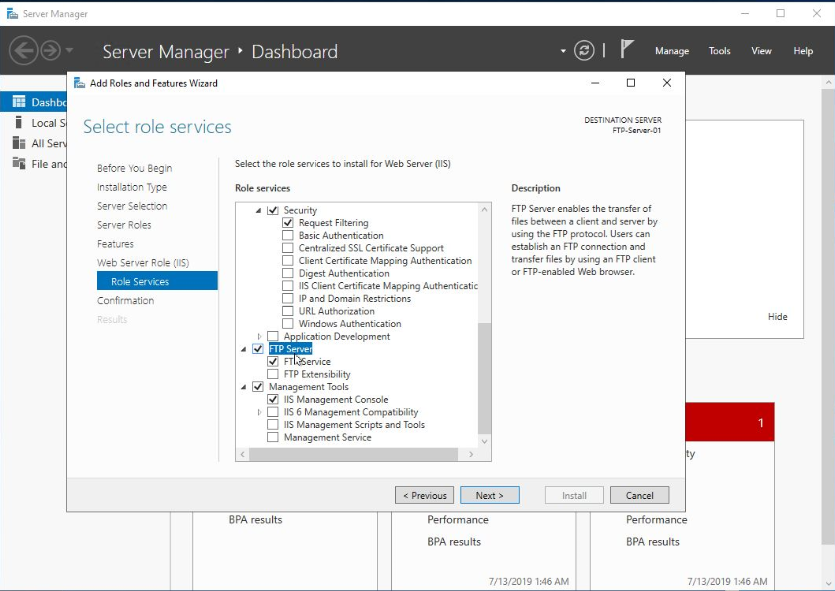Open the Help menu
Screen dimensions: 835x591
pyautogui.click(x=803, y=51)
